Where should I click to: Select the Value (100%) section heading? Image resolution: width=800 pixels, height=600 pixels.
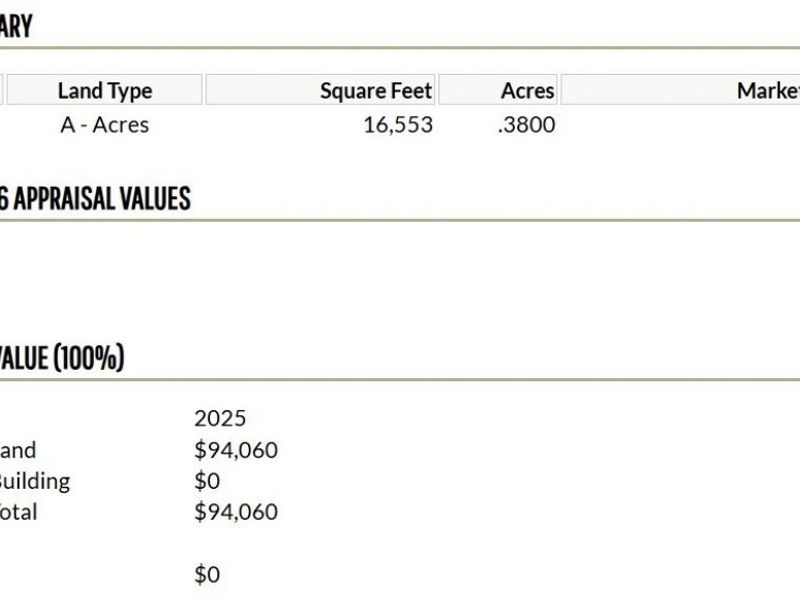(x=62, y=357)
